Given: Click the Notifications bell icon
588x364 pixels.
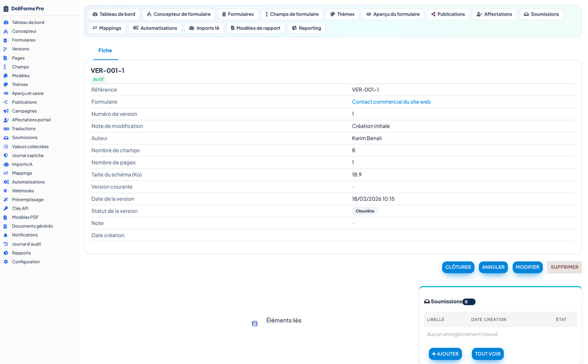Looking at the screenshot, I should pos(6,235).
